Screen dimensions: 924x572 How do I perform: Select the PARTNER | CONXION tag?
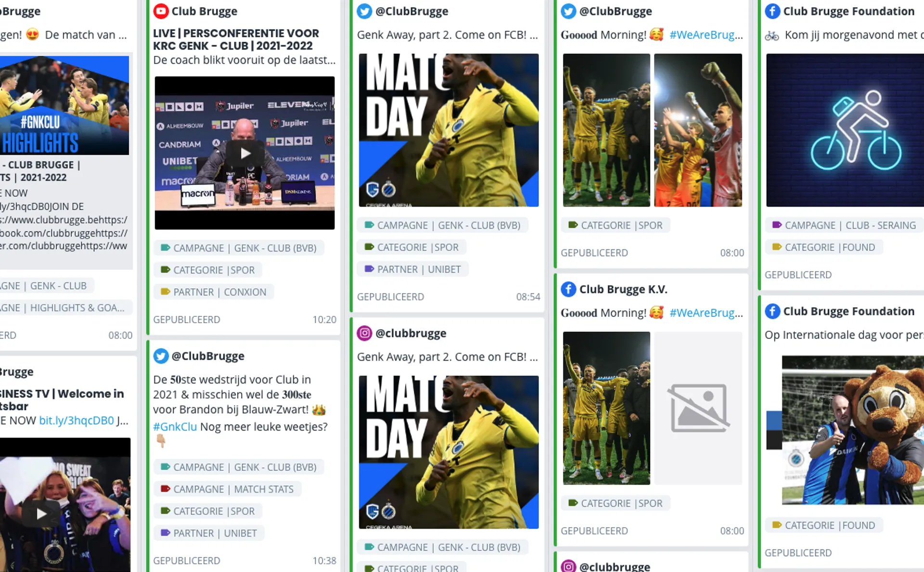[x=214, y=292]
